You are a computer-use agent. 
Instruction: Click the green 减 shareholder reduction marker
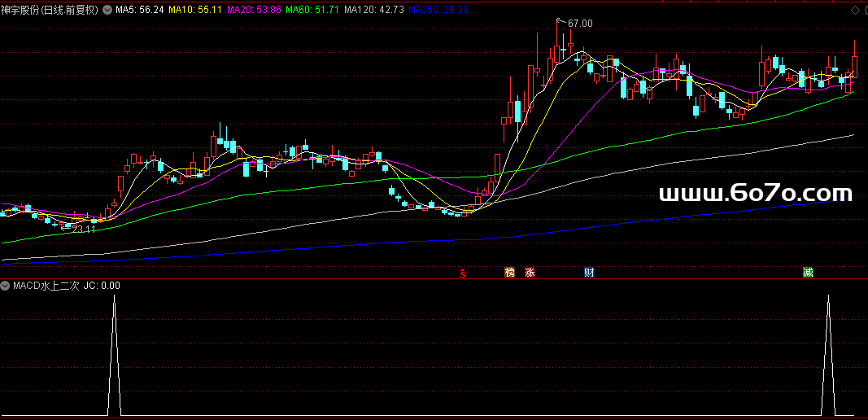click(x=808, y=272)
